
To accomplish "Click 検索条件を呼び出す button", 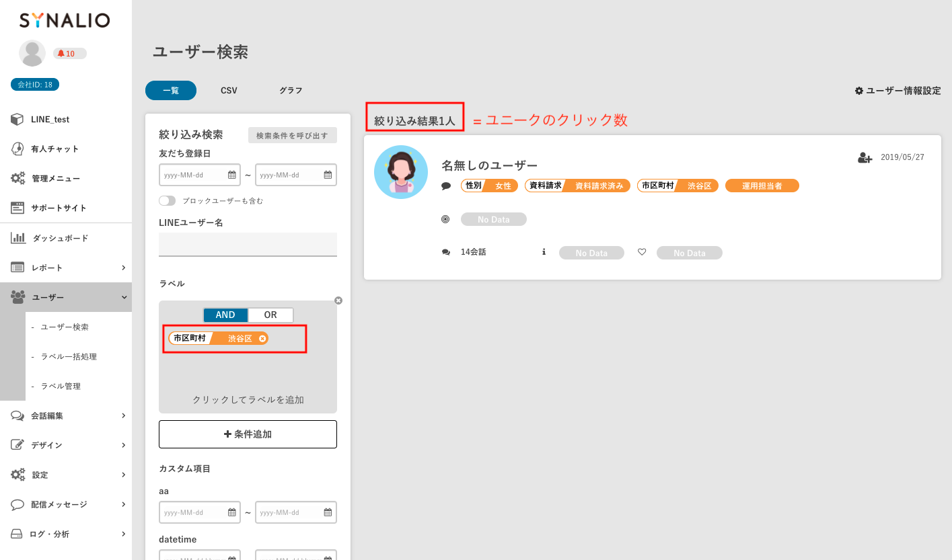I will coord(292,136).
